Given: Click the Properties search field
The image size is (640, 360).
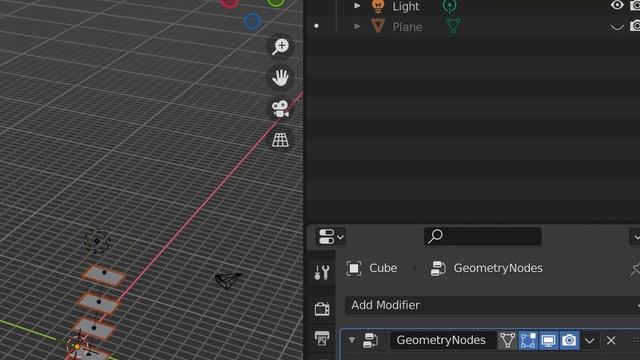Looking at the screenshot, I should point(482,236).
